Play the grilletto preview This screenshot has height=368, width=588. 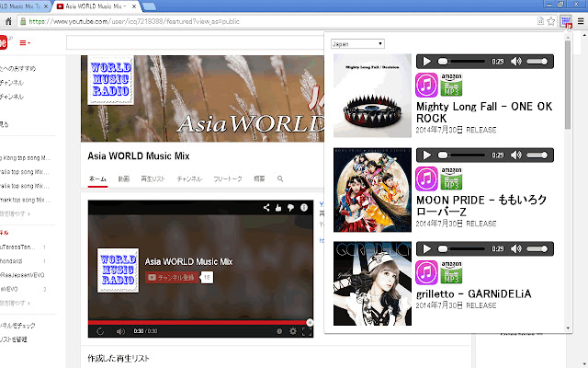pyautogui.click(x=426, y=248)
